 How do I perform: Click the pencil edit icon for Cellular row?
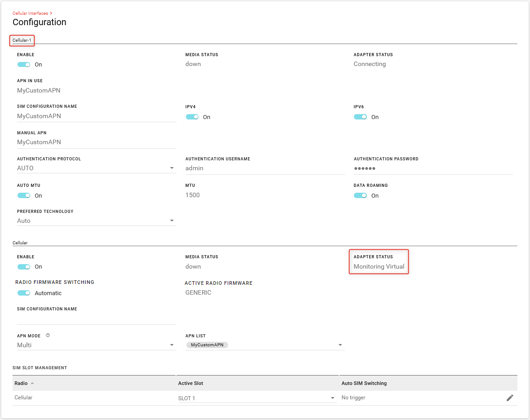510,398
